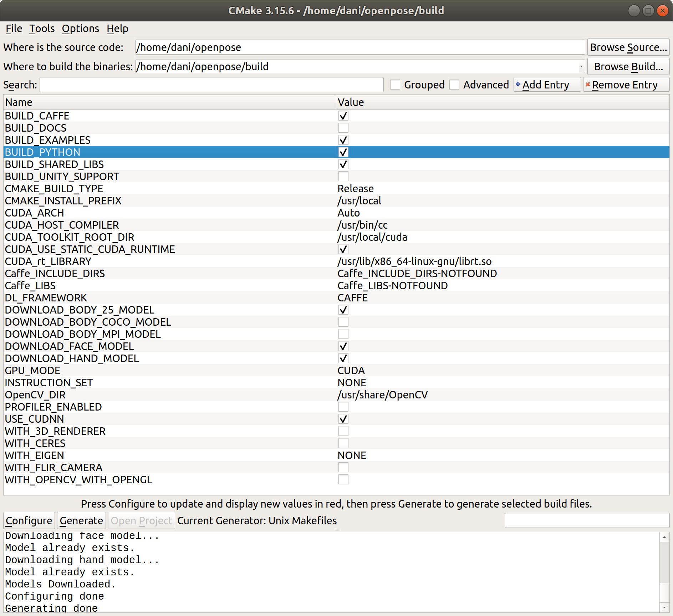Select the CUDA_rt_LIBRARY librt.so value
Image resolution: width=673 pixels, height=616 pixels.
point(414,261)
